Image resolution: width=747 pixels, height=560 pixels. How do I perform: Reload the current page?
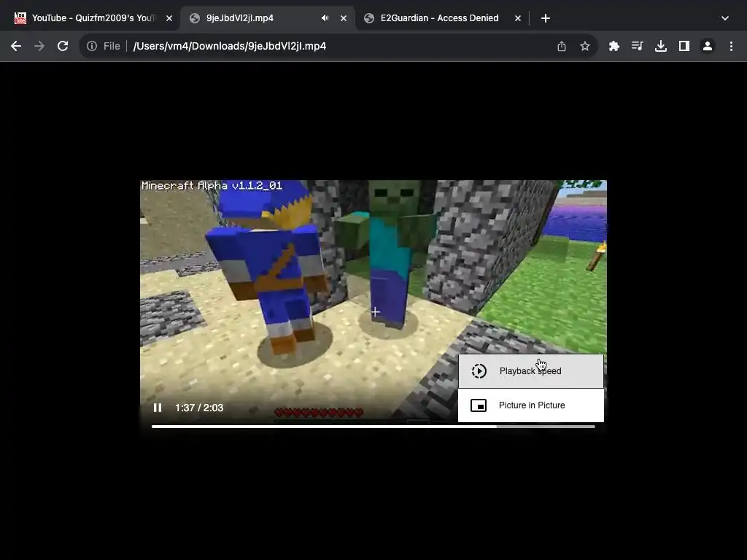(63, 46)
